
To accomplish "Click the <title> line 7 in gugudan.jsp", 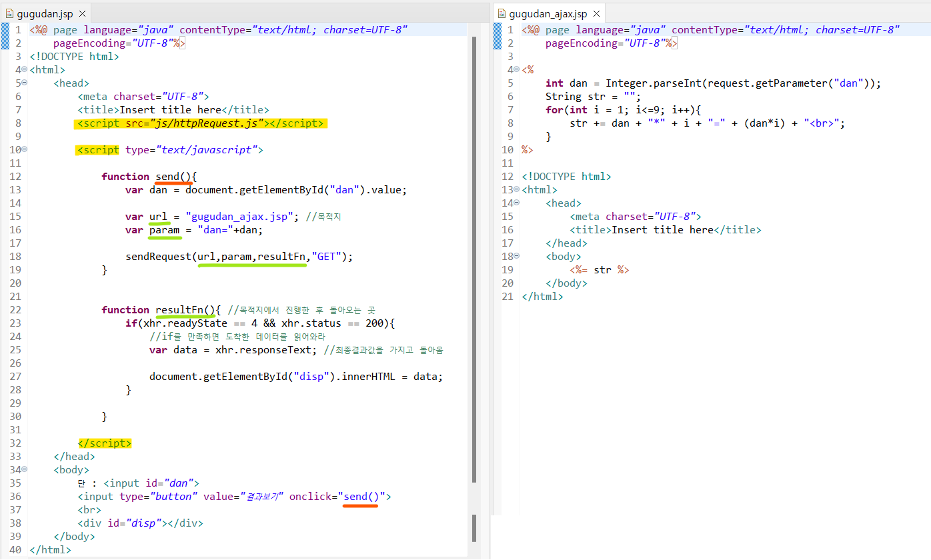I will [173, 109].
